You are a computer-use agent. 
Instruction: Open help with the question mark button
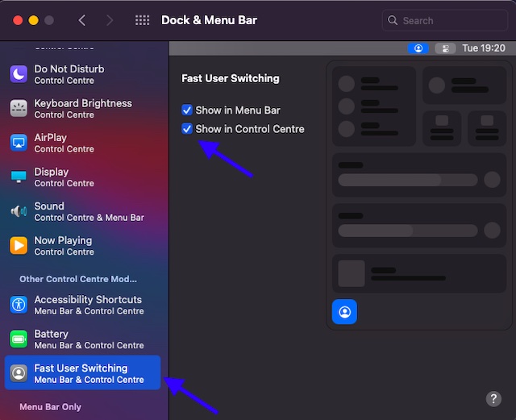point(493,398)
